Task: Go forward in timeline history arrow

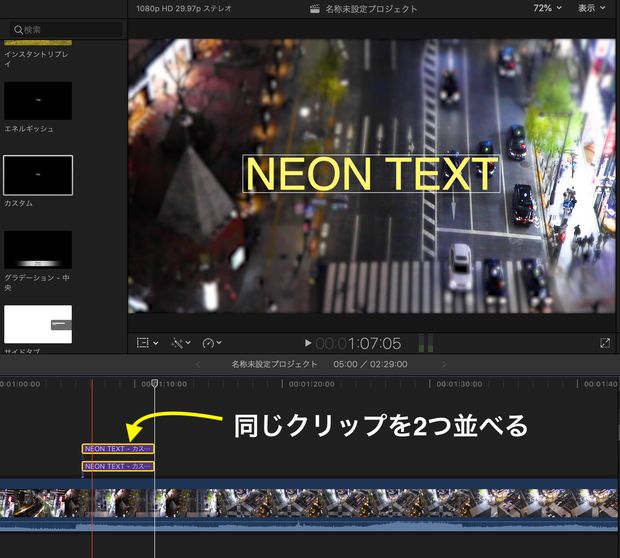Action: pyautogui.click(x=444, y=364)
